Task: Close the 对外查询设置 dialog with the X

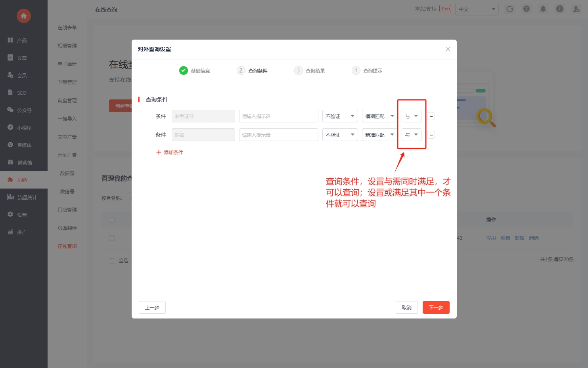Action: click(448, 50)
